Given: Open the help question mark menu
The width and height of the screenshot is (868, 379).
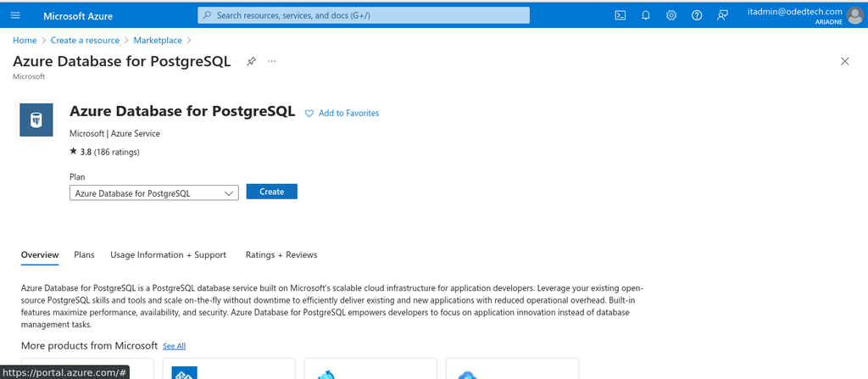Looking at the screenshot, I should coord(697,15).
